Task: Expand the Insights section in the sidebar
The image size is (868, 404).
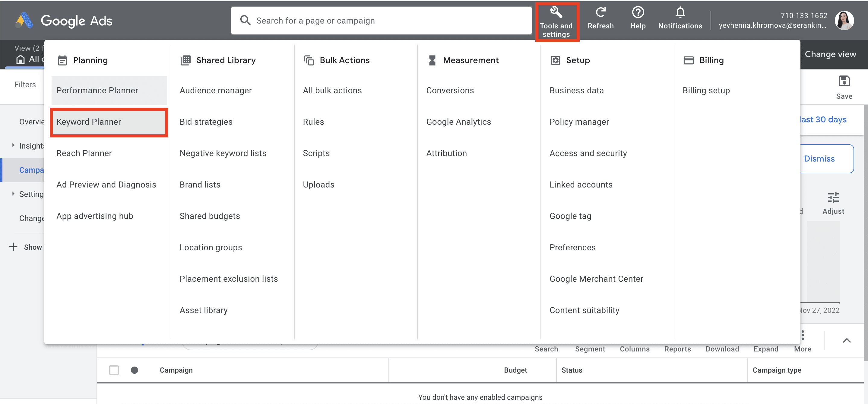Action: pyautogui.click(x=14, y=145)
